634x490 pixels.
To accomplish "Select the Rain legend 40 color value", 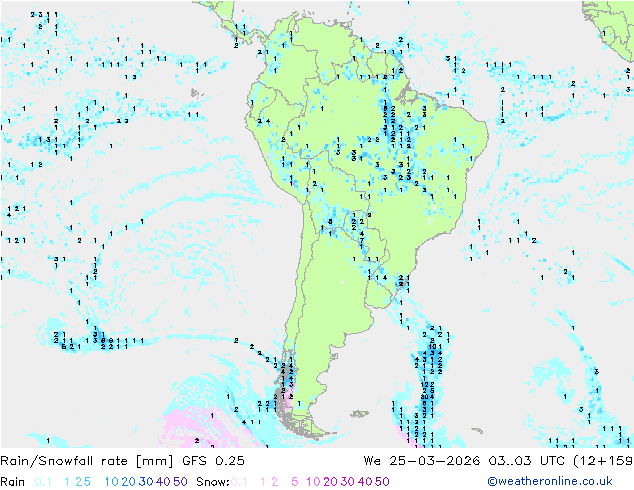I will 163,482.
